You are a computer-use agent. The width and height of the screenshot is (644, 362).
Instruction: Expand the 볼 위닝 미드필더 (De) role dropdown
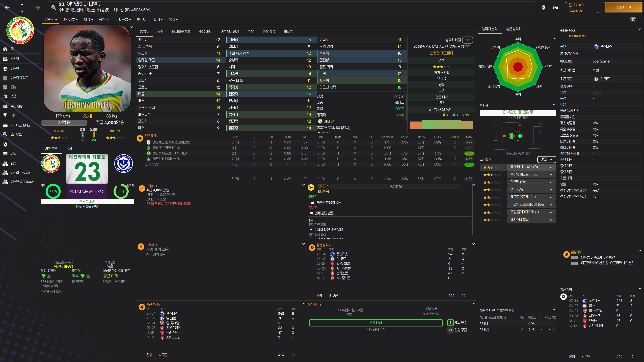click(550, 167)
